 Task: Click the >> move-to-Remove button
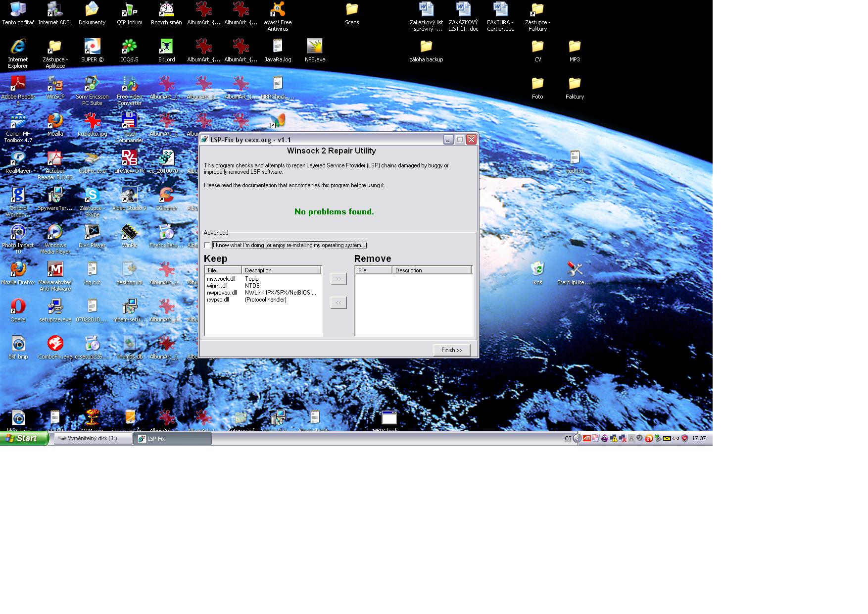[338, 279]
